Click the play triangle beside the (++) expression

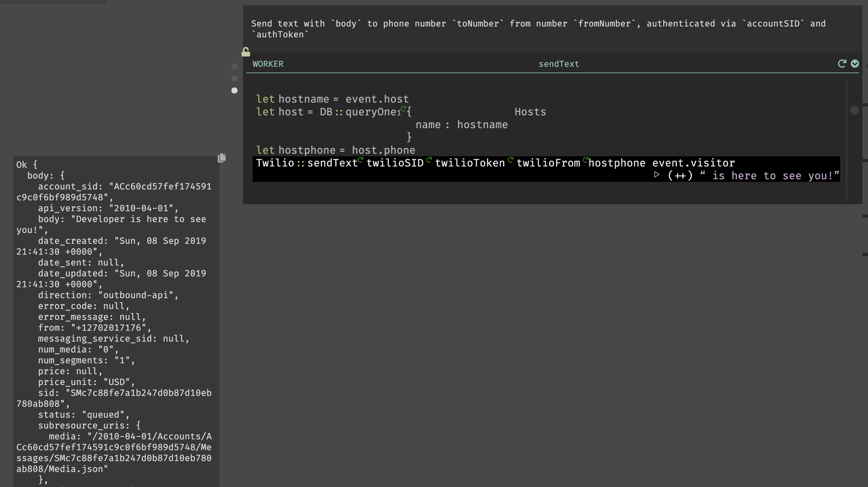point(656,175)
